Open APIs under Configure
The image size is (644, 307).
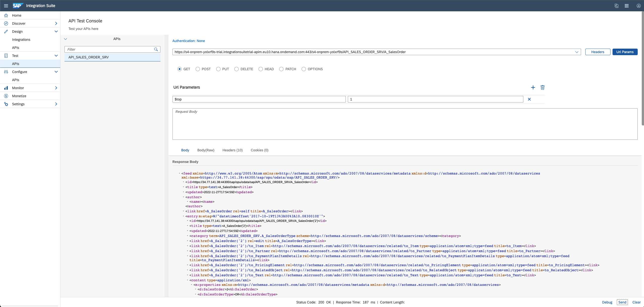16,80
